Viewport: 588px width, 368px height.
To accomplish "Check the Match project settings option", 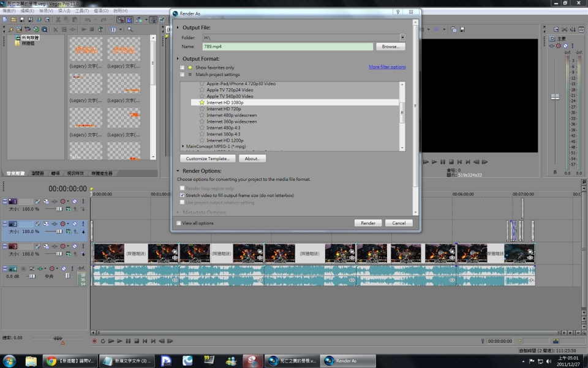I will click(182, 74).
